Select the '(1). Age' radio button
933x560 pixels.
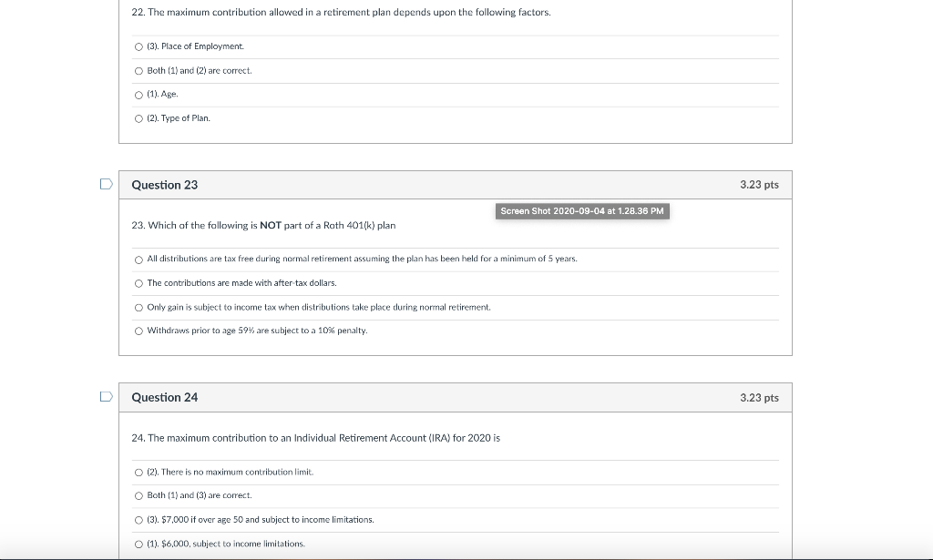(138, 95)
